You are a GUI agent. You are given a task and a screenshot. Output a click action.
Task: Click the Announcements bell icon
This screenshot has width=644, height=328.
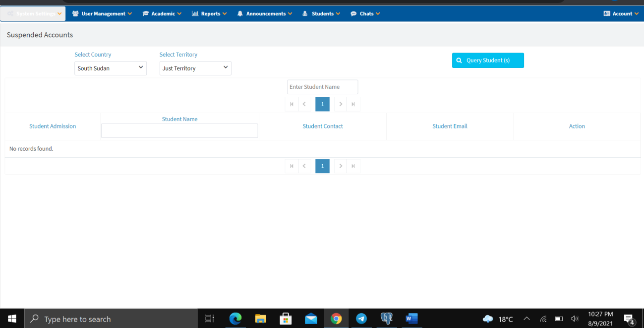[240, 14]
